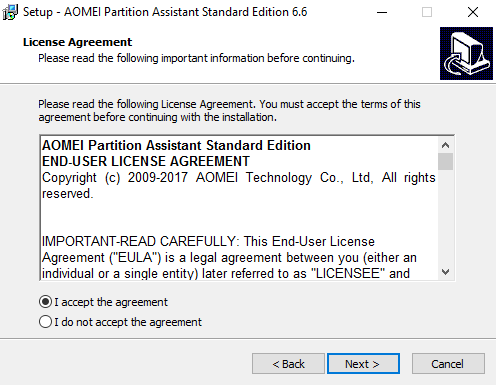
Task: Click the "END-USER LICENSE AGREEMENT" heading line
Action: (146, 161)
